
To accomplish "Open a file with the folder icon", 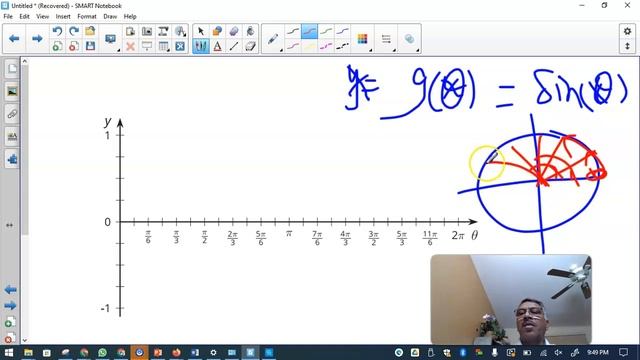I will [x=90, y=31].
